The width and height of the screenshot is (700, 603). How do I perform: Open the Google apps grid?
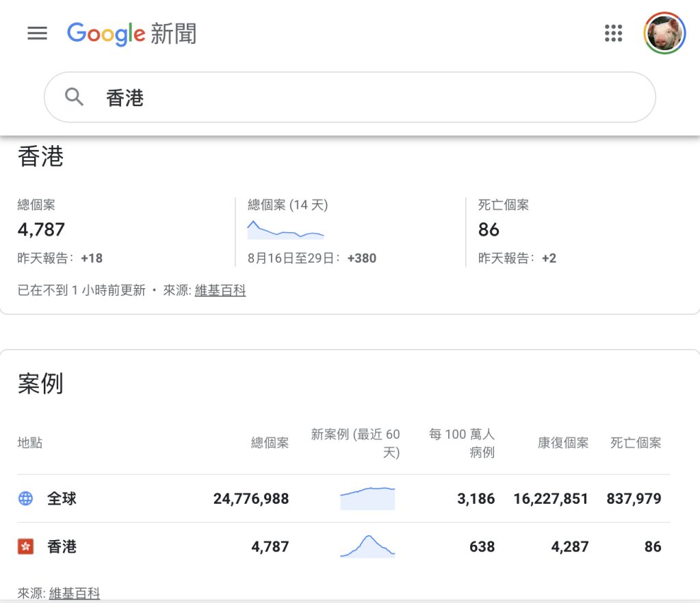click(x=613, y=33)
